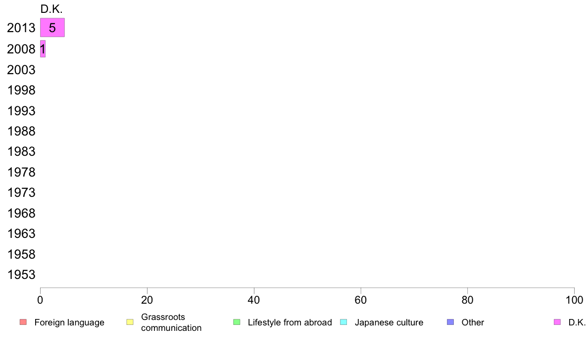Click the D.K. magenta legend swatch
The image size is (588, 364).
click(557, 322)
